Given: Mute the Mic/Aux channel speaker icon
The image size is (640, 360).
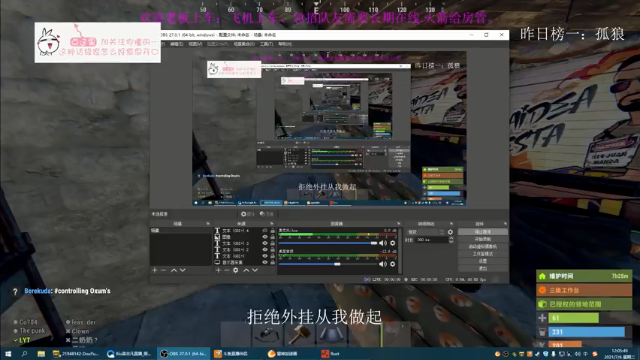Looking at the screenshot, I should tap(383, 243).
